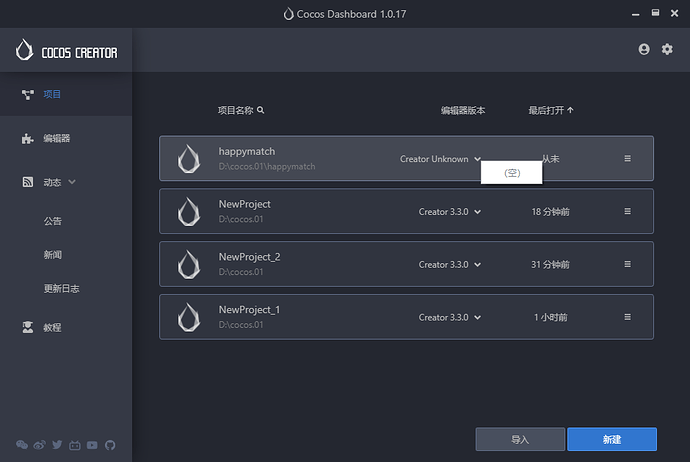Open the YouTube icon in sidebar footer
Viewport: 690px width, 462px height.
[92, 445]
